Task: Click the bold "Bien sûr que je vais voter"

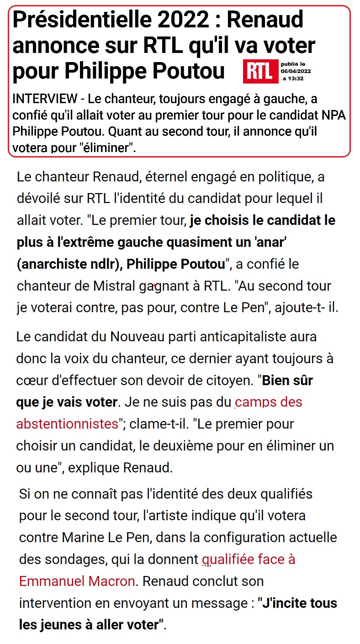Action: [x=67, y=402]
